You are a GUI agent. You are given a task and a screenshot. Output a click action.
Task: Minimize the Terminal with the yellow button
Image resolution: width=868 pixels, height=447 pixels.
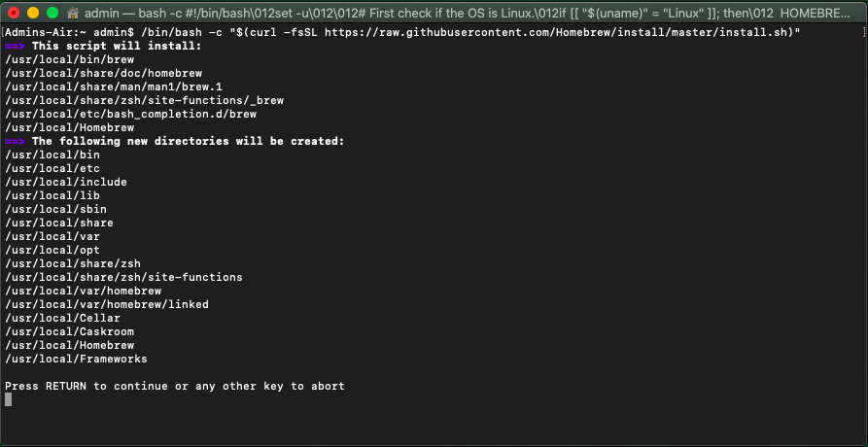pos(32,14)
